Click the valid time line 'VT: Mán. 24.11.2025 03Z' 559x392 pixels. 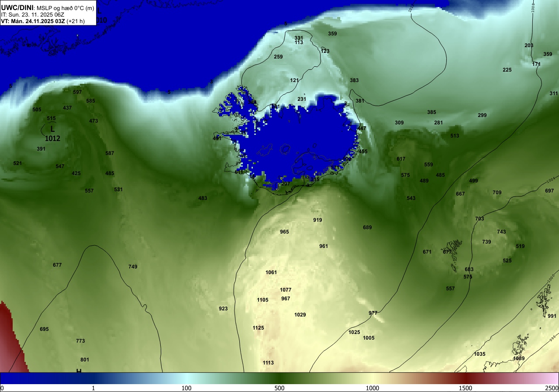click(32, 21)
